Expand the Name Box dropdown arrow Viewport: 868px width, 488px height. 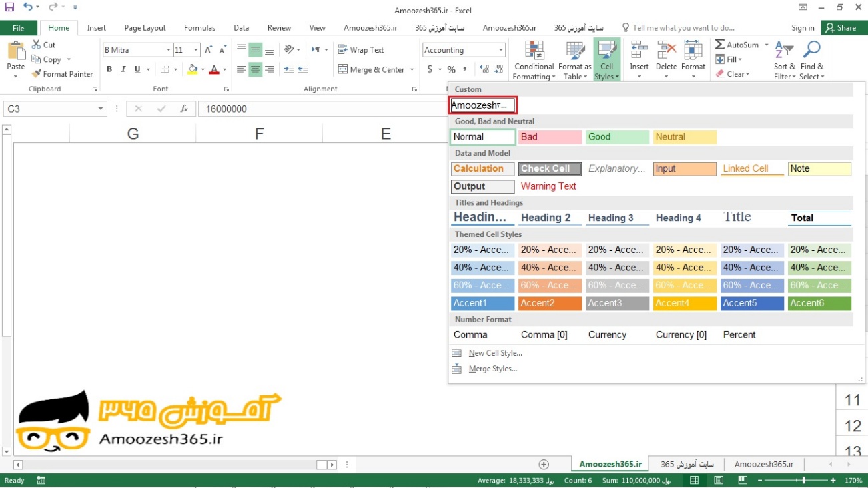click(101, 109)
